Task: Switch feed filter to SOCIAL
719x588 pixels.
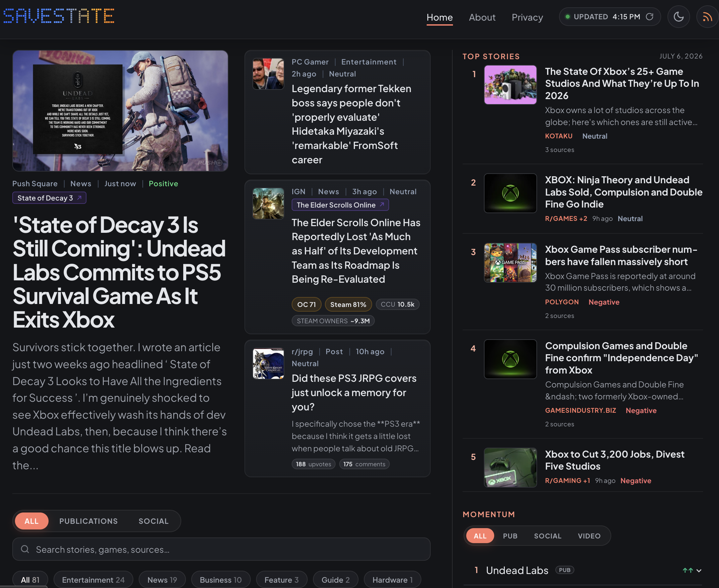Action: 153,521
